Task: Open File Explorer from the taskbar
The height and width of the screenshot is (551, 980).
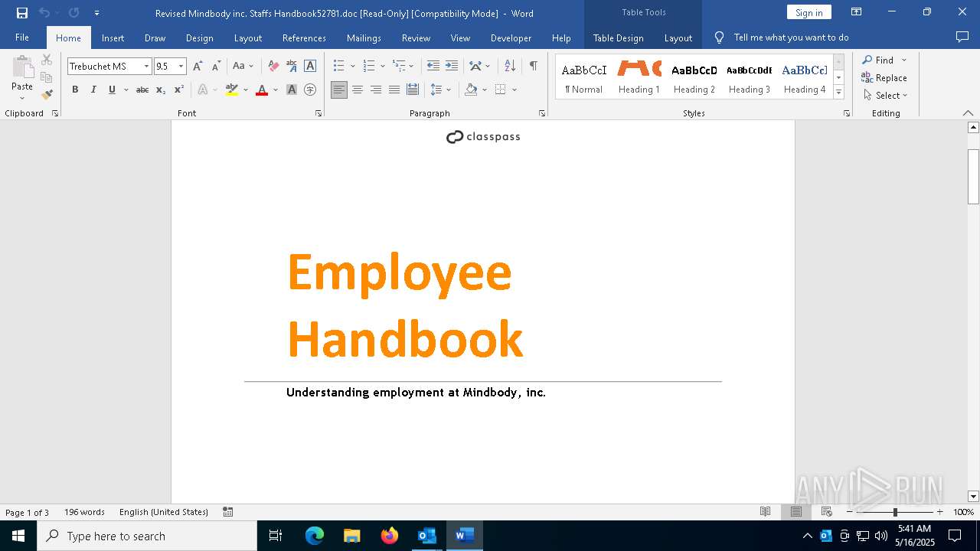Action: click(x=352, y=536)
